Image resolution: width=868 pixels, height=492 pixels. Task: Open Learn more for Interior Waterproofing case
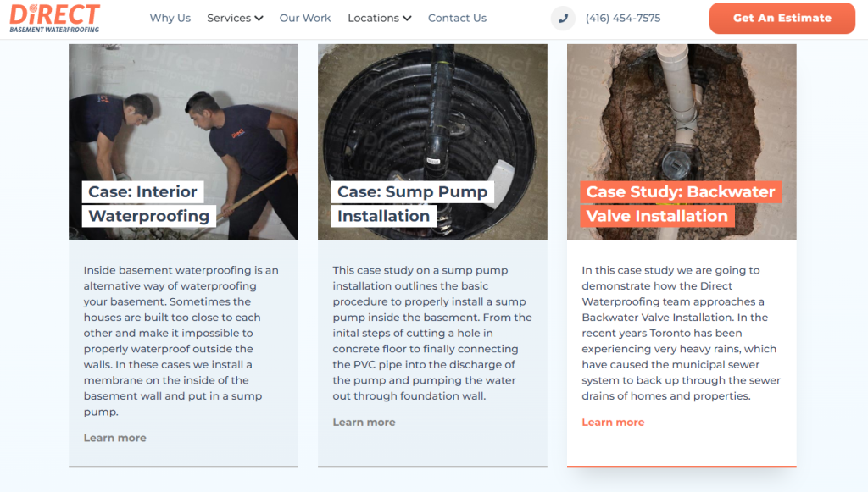pyautogui.click(x=114, y=438)
